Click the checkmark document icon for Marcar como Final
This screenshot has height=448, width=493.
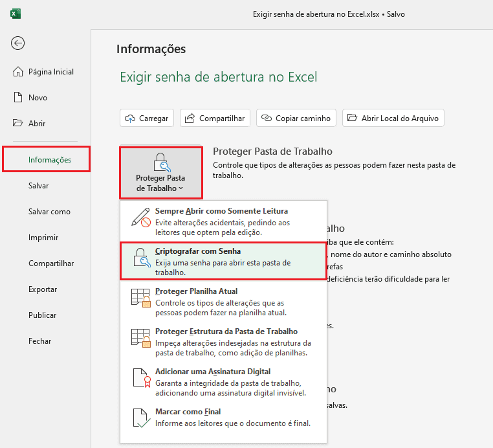pos(141,418)
